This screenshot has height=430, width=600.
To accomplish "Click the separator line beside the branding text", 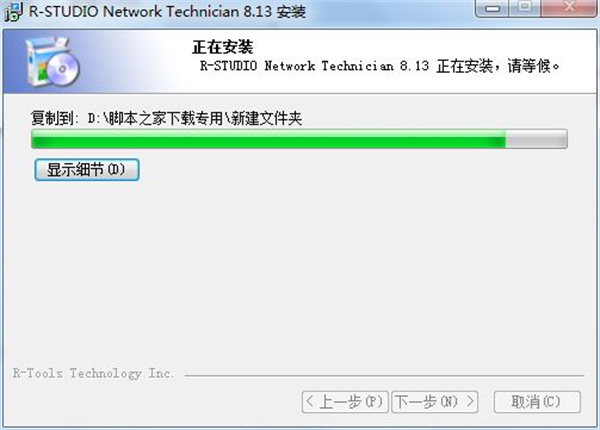I will coord(384,376).
